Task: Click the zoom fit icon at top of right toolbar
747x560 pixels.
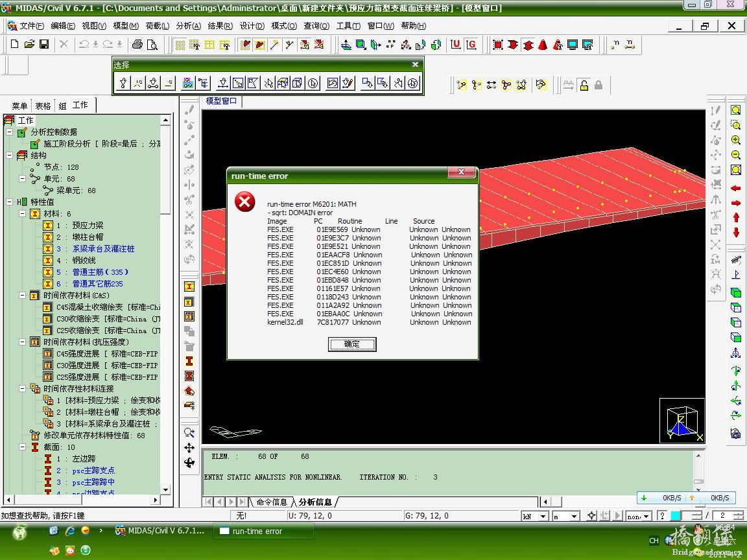Action: point(735,110)
